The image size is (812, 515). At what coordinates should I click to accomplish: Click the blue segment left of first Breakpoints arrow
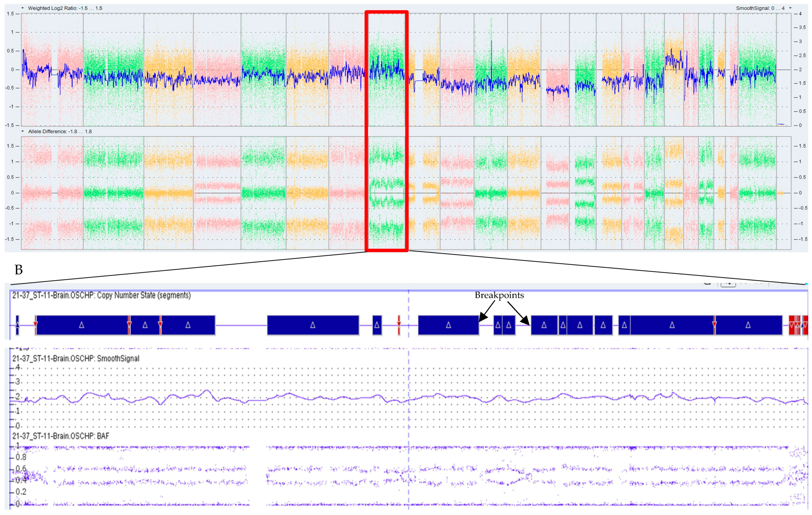[448, 325]
